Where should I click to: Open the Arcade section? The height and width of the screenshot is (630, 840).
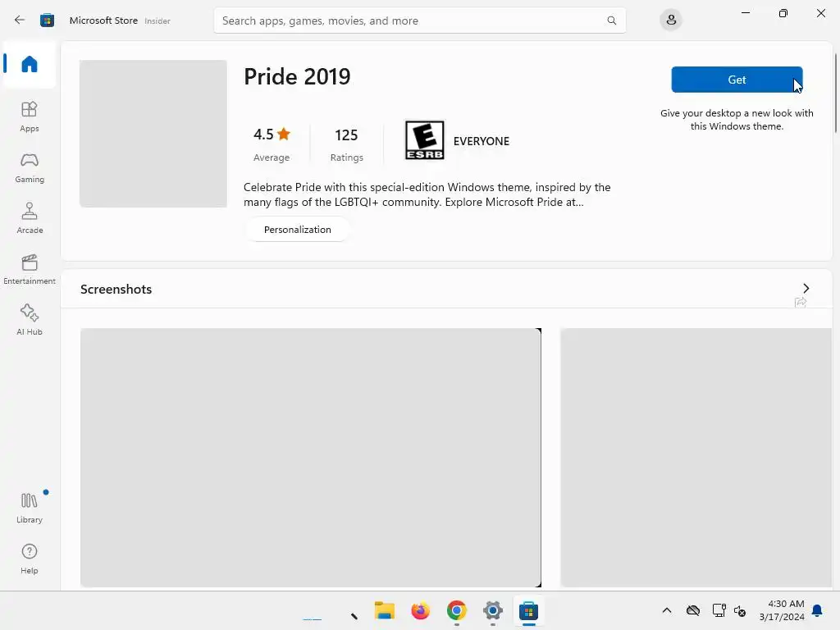pyautogui.click(x=30, y=218)
